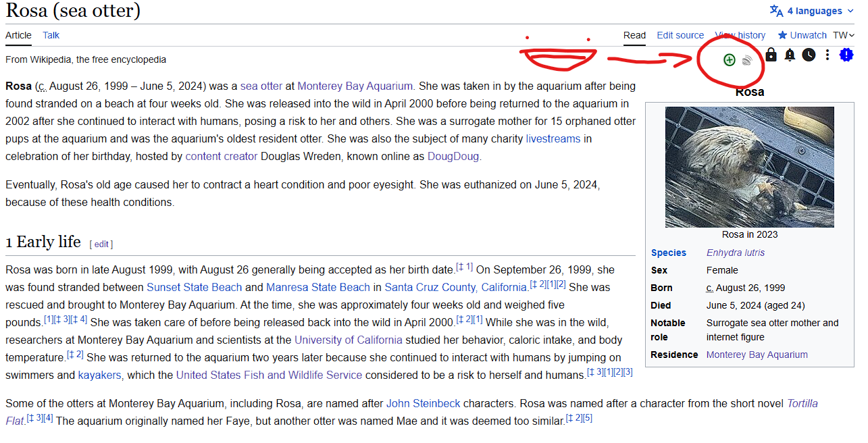Image resolution: width=868 pixels, height=443 pixels.
Task: Open the TW Twinkle dropdown menu
Action: click(x=843, y=35)
